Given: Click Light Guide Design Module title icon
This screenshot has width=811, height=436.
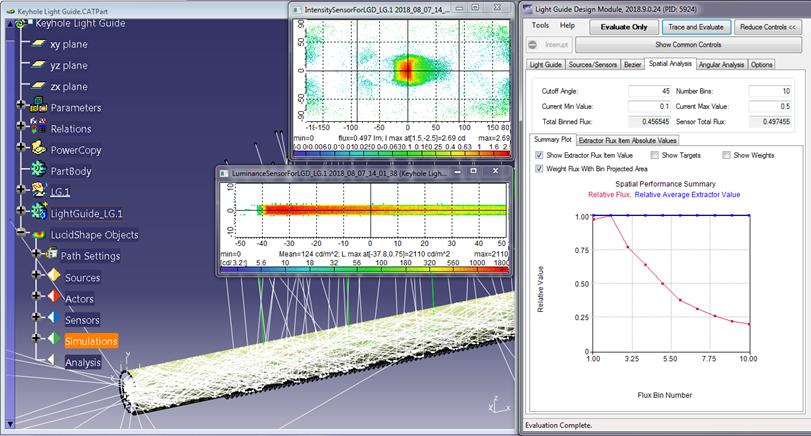Looking at the screenshot, I should click(528, 9).
